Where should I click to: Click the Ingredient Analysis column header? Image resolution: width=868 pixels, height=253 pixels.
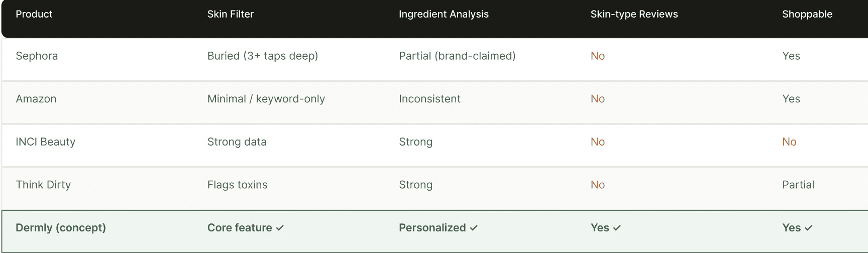(444, 14)
